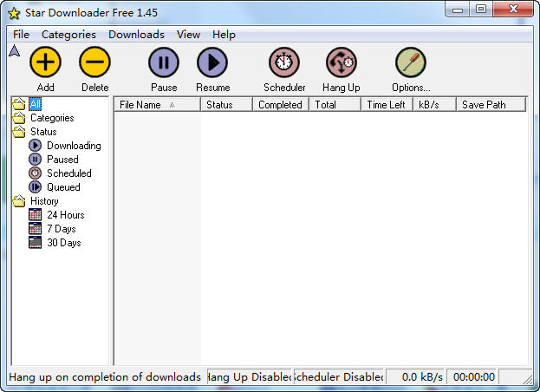540x392 pixels.
Task: Click the blue arrow icon beside Add
Action: pos(14,50)
